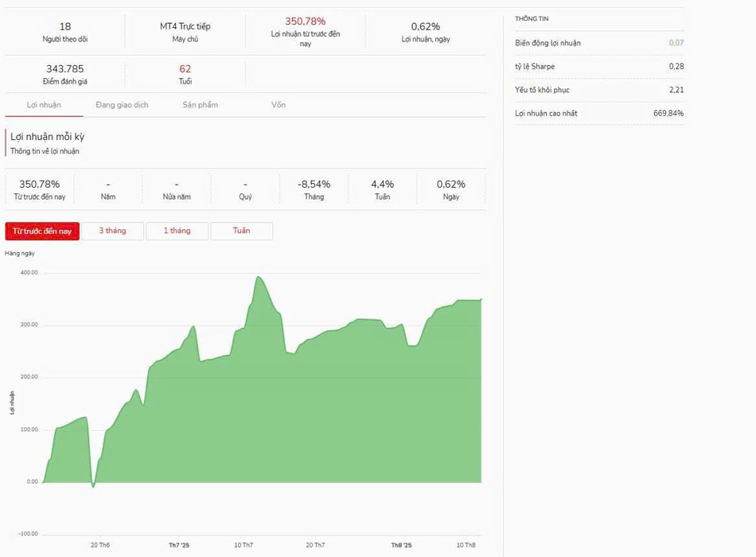Screen dimensions: 756x557
Task: Select the tỷ lệ Sharpe row
Action: (x=598, y=67)
